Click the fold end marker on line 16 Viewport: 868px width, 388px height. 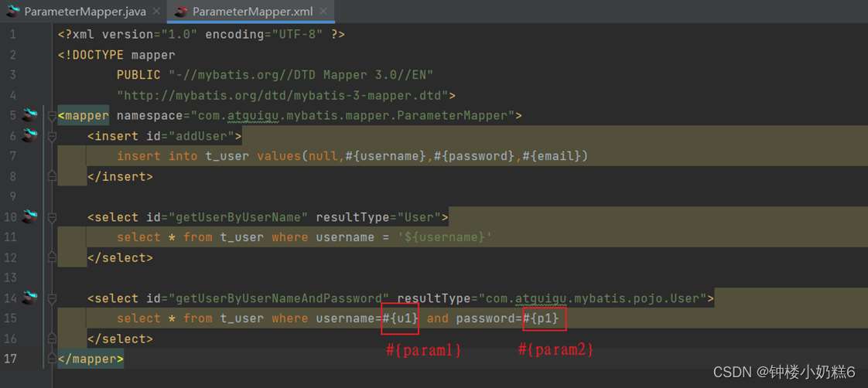click(x=52, y=339)
